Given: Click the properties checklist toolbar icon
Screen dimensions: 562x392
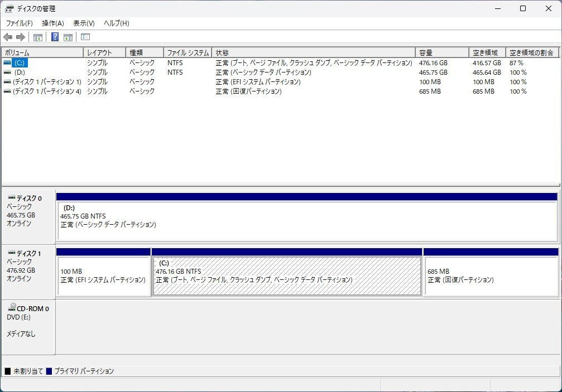Looking at the screenshot, I should 85,37.
